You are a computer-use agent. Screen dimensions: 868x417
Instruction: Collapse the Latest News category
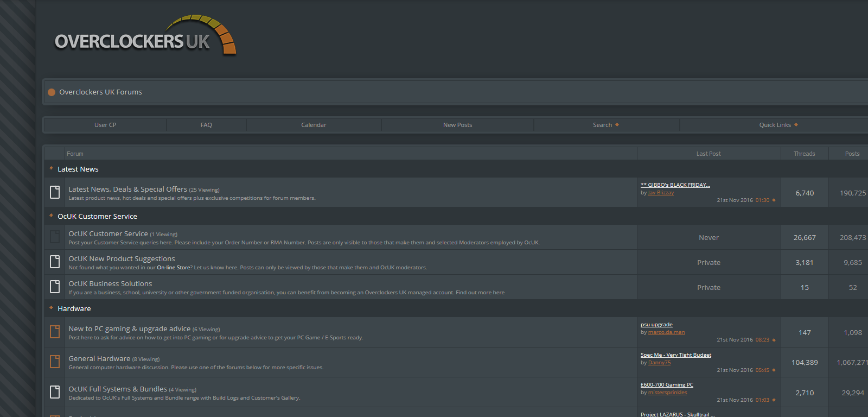pos(51,169)
